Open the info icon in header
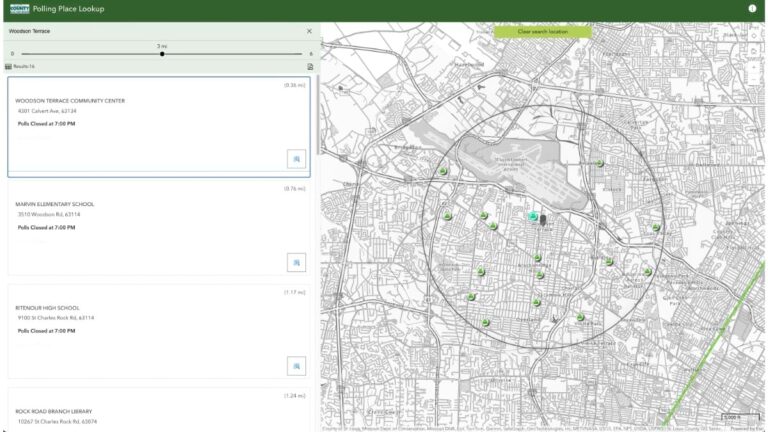The width and height of the screenshot is (768, 432). (x=752, y=9)
